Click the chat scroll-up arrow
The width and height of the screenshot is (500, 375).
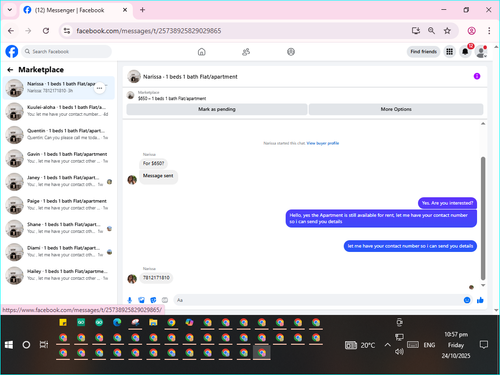click(x=483, y=124)
